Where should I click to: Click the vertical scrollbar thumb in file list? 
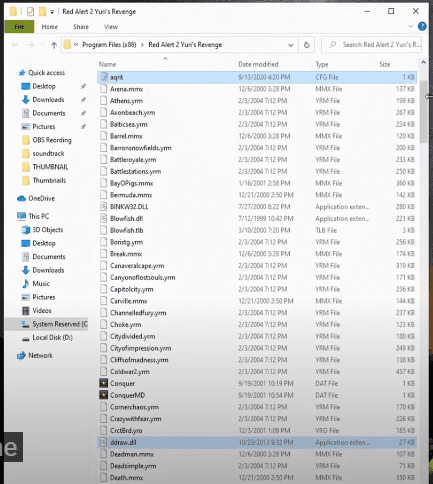(423, 112)
